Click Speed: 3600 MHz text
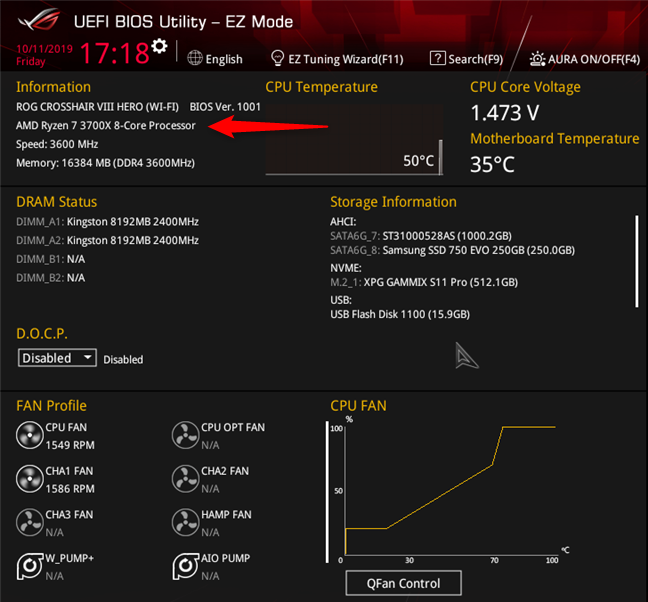The width and height of the screenshot is (648, 602). [x=57, y=144]
